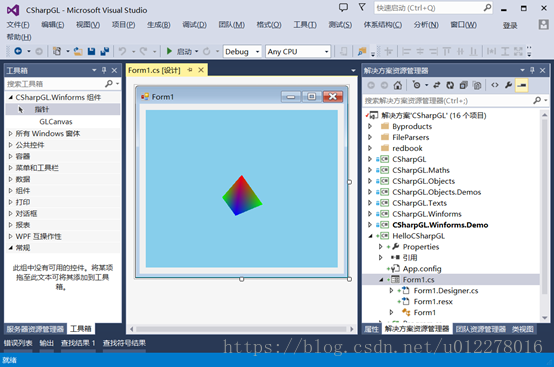Pin the Toolbox panel with the pushpin icon

[104, 70]
